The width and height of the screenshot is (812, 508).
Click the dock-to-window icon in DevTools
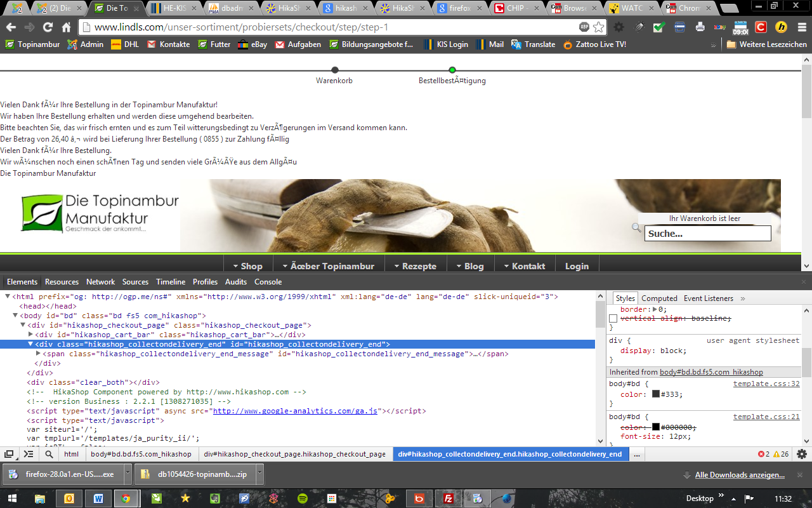(x=9, y=454)
